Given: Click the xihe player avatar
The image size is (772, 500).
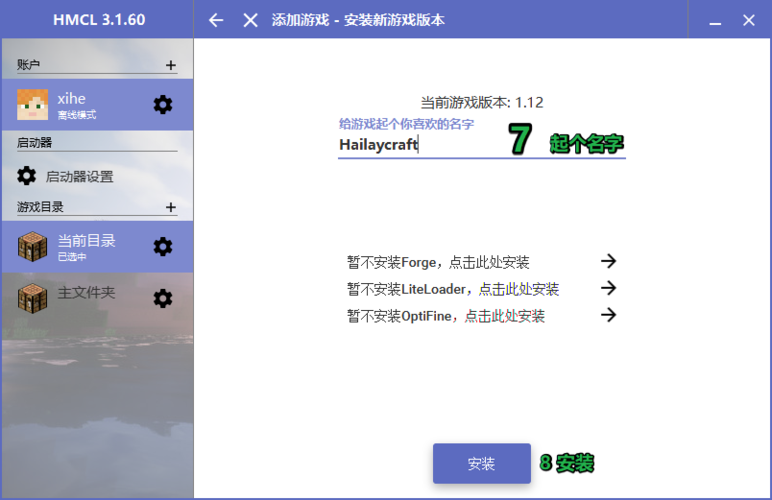Looking at the screenshot, I should tap(32, 104).
